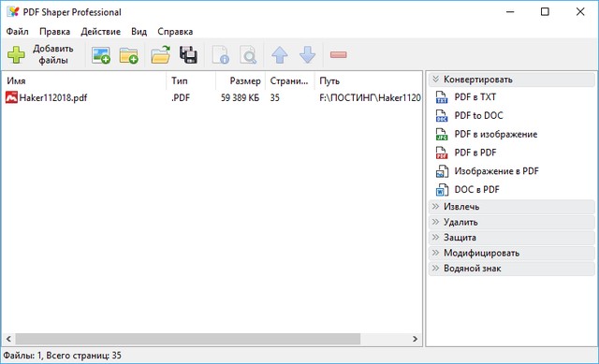Click the 59 389 КБ size cell

point(240,97)
